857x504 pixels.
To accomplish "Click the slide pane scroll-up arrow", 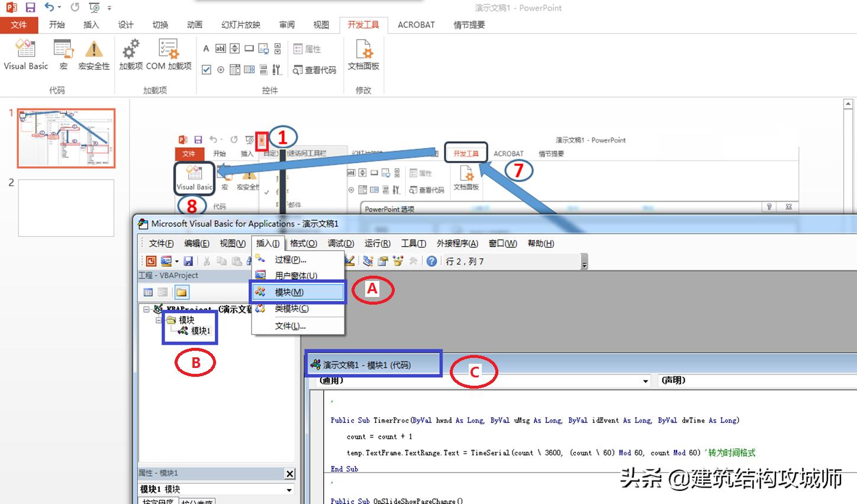I will [848, 104].
